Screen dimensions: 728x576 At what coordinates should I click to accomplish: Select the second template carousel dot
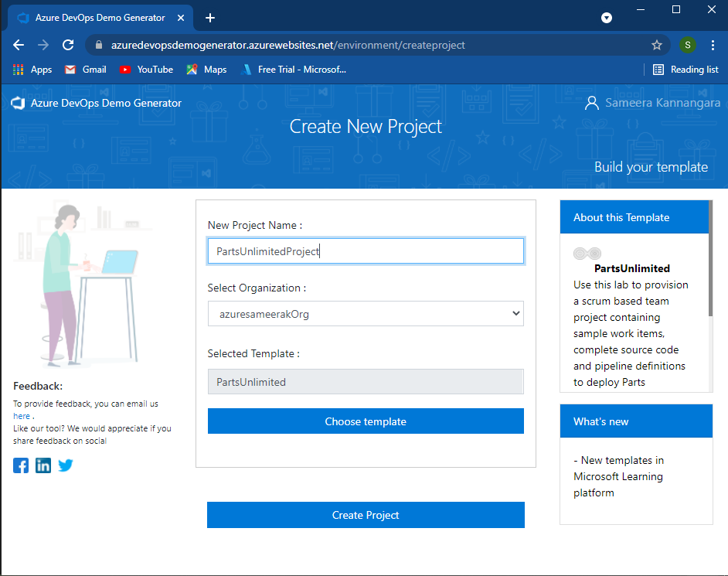[x=594, y=253]
